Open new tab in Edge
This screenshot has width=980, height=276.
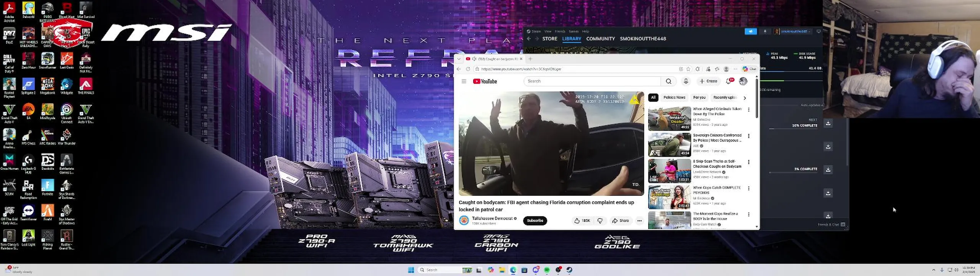(x=530, y=59)
